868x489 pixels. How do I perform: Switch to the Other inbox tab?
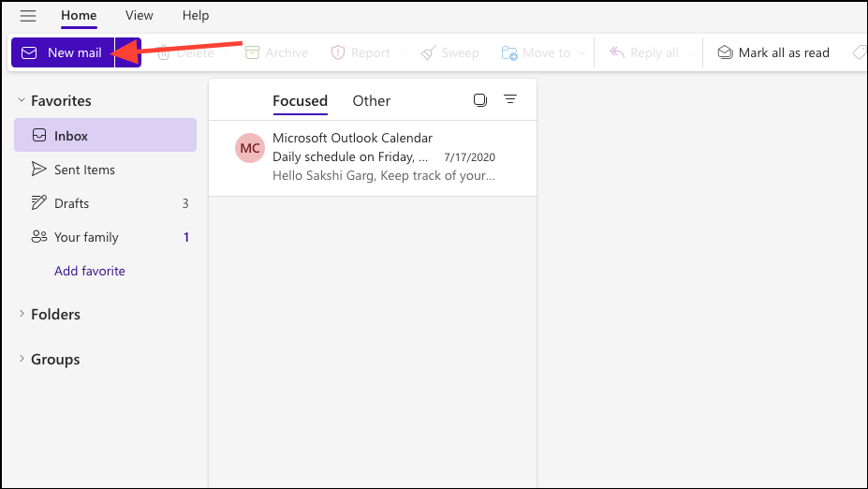(372, 101)
